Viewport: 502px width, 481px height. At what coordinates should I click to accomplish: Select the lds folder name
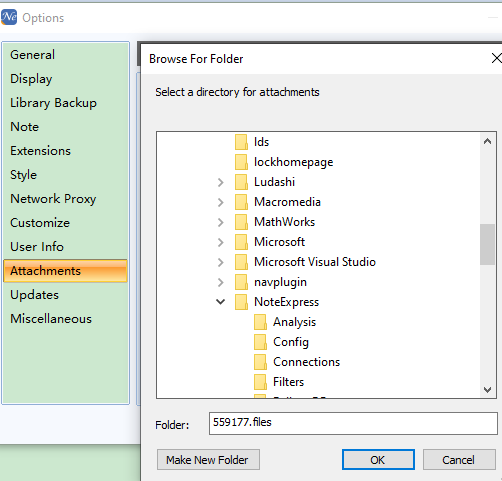click(261, 142)
